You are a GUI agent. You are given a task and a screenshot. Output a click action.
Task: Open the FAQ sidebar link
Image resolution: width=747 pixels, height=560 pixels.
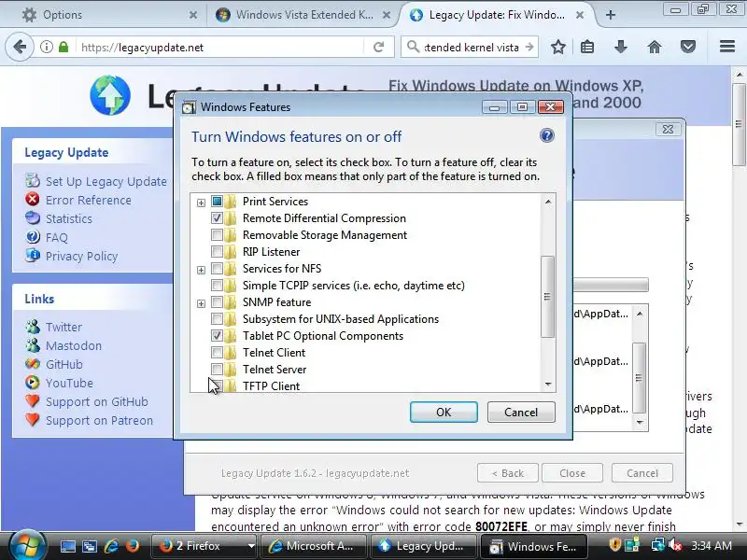click(57, 237)
